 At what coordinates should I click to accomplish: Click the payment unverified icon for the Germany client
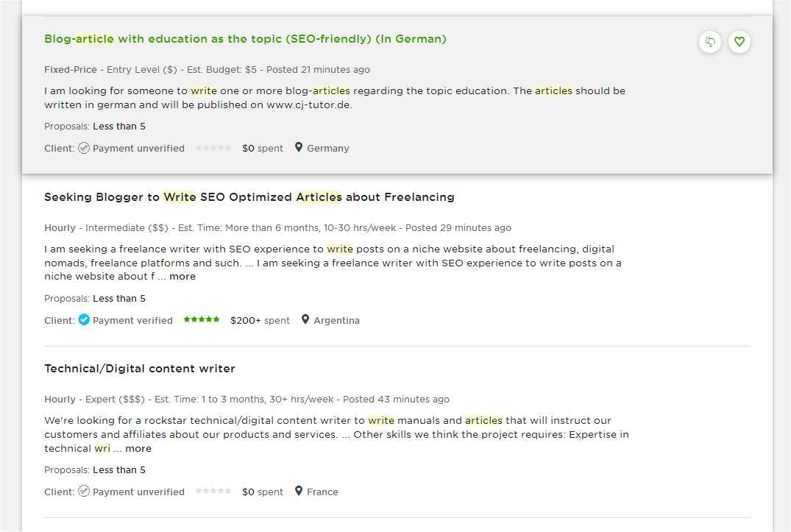point(84,148)
